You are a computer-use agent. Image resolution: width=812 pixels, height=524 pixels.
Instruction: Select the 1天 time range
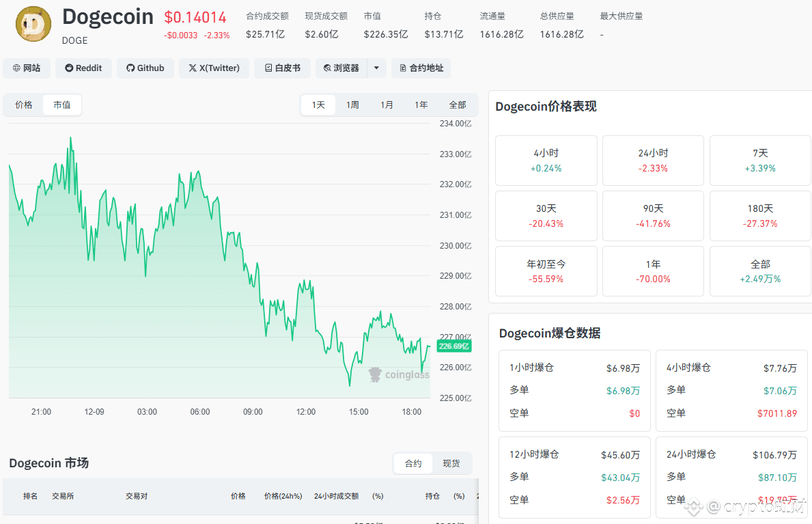318,105
